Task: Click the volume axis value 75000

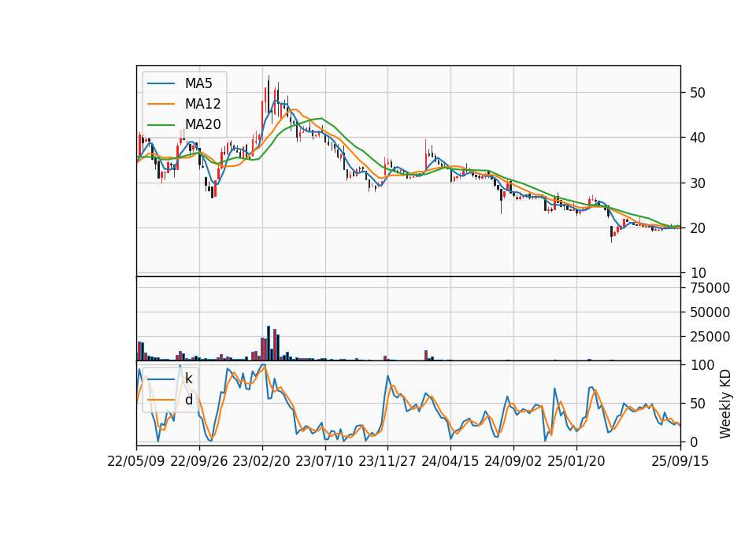Action: pyautogui.click(x=710, y=288)
